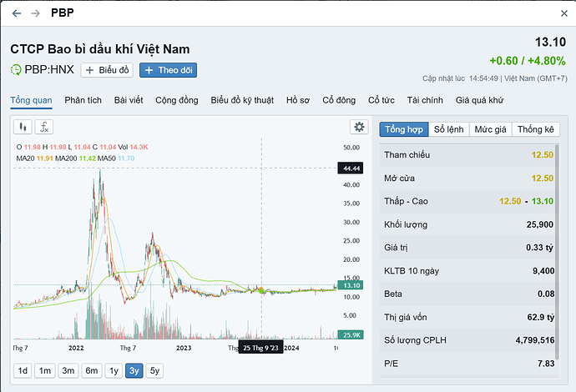Open chart settings gear icon
The height and width of the screenshot is (392, 576).
[359, 127]
